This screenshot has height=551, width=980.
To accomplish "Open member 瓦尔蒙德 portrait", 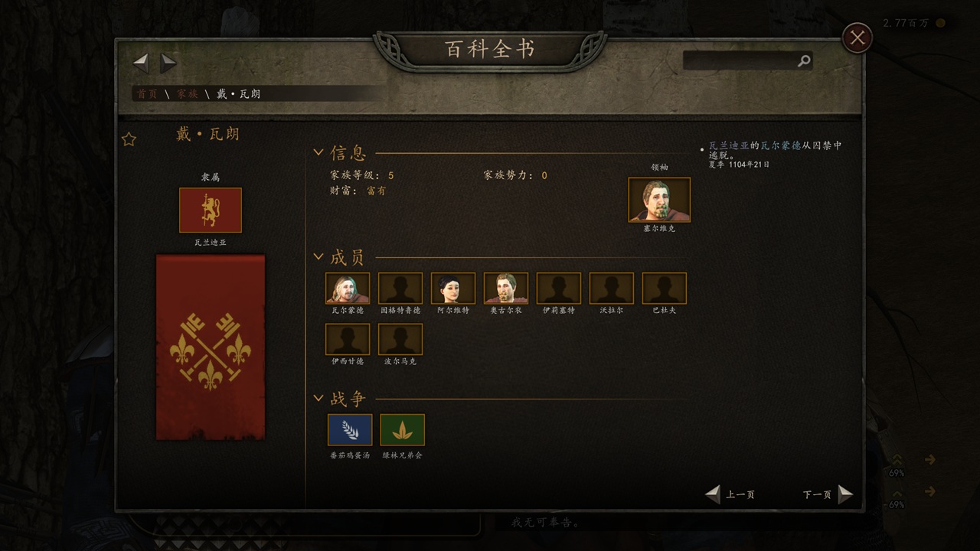I will click(348, 289).
